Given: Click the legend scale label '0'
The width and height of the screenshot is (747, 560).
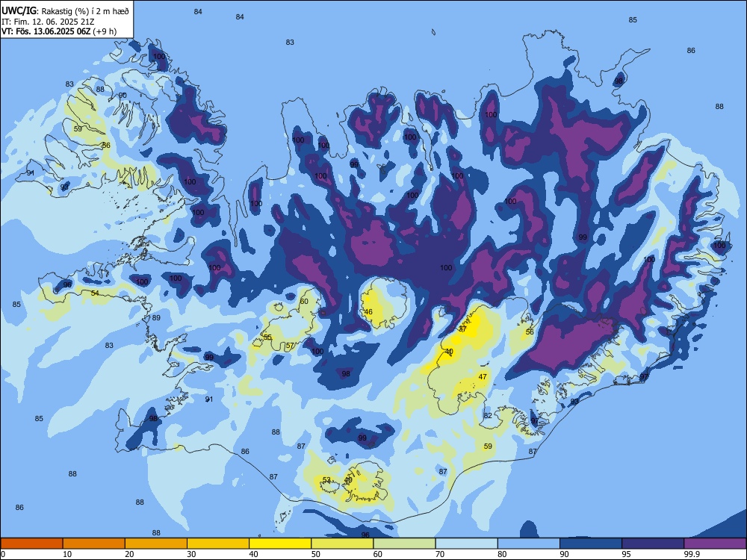Looking at the screenshot, I should click(x=2, y=554).
